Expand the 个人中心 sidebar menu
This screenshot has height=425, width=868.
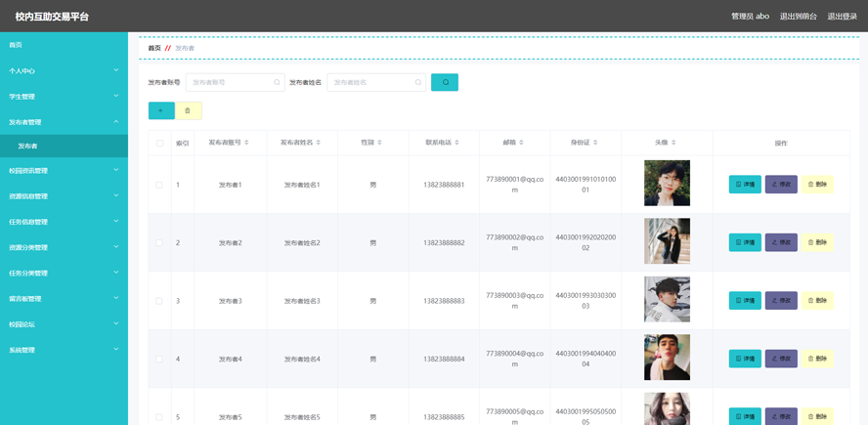click(64, 70)
